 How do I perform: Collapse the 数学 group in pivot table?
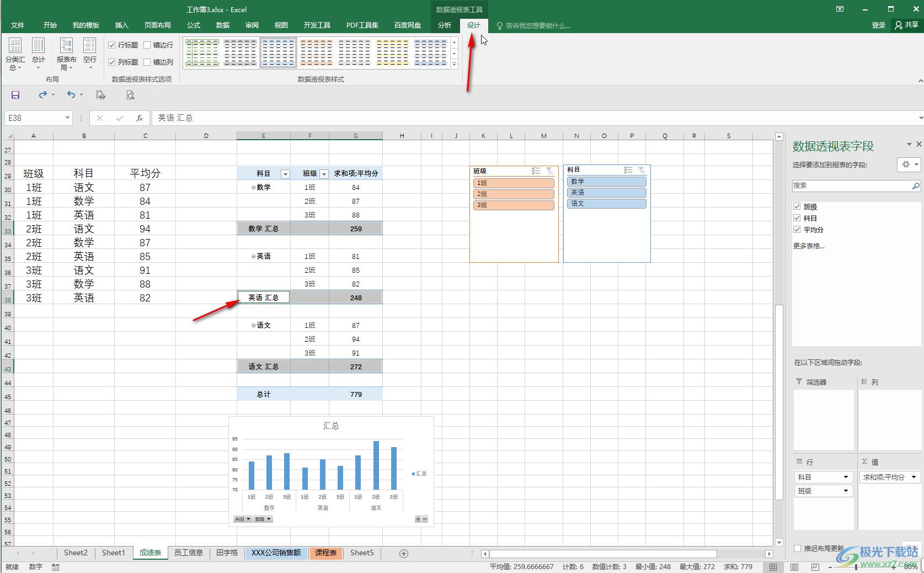[x=254, y=188]
